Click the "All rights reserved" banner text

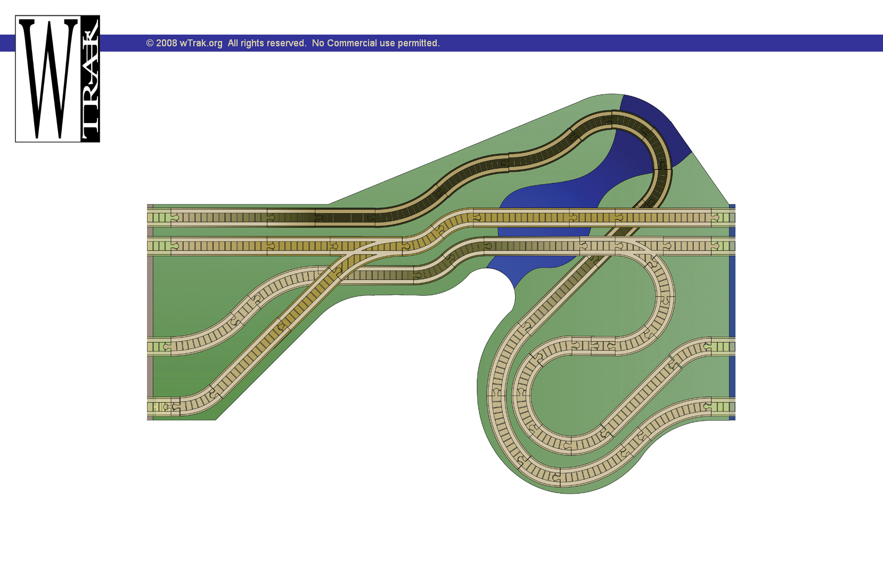point(267,43)
